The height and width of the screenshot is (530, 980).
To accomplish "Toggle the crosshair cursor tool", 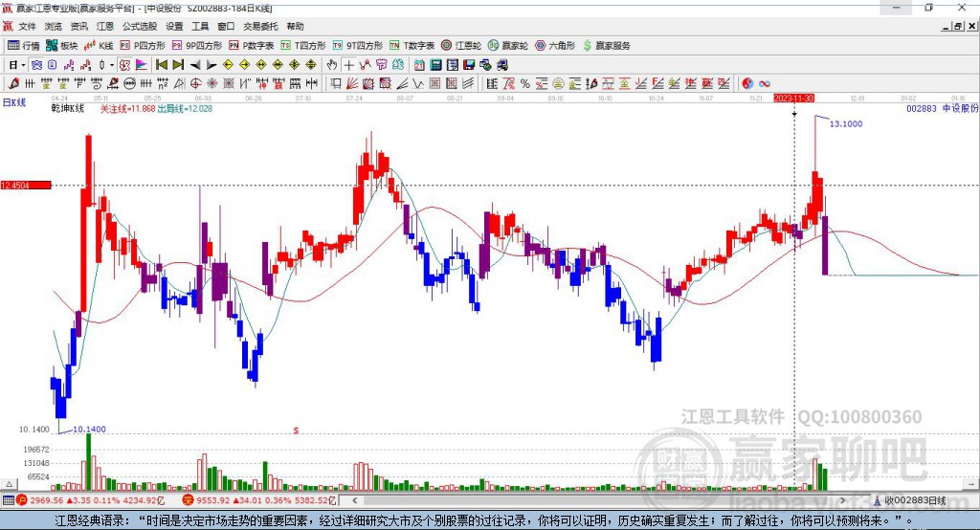I will pos(348,65).
